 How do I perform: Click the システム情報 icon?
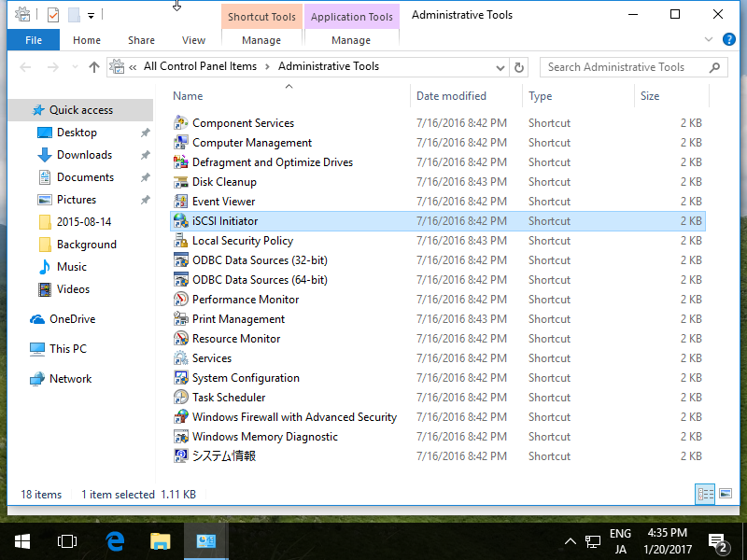tap(180, 455)
